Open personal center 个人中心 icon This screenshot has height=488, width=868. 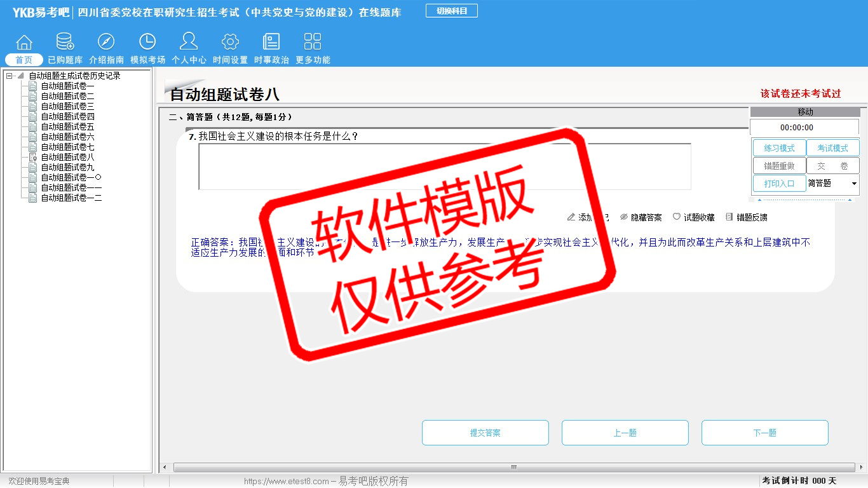(189, 43)
